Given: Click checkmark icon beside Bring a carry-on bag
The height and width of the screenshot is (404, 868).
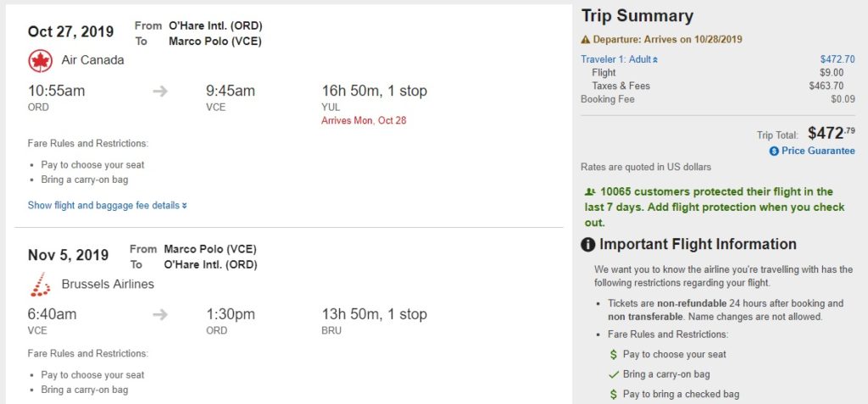Looking at the screenshot, I should point(614,374).
